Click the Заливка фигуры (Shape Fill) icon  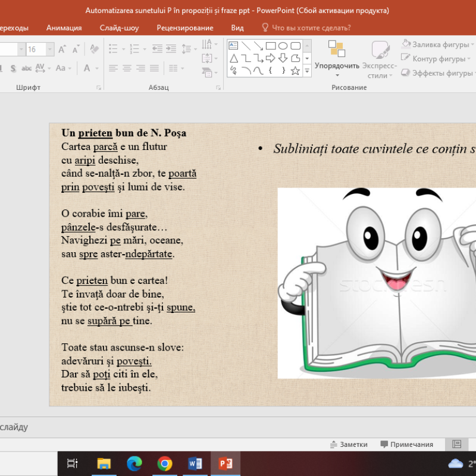point(405,43)
